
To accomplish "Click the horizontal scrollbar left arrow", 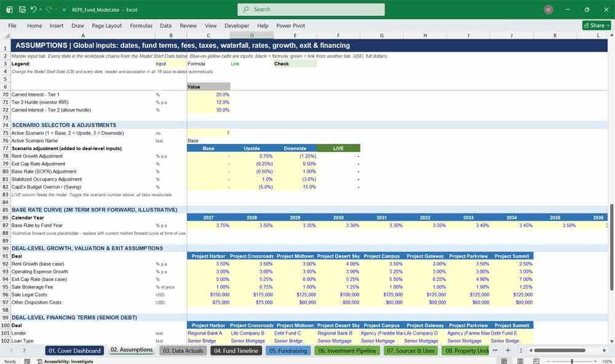I will 530,350.
